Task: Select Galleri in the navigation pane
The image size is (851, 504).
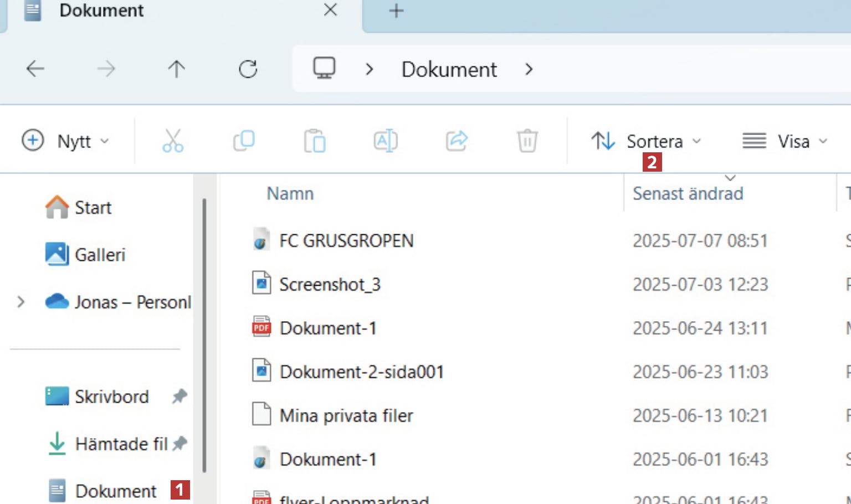Action: [100, 255]
